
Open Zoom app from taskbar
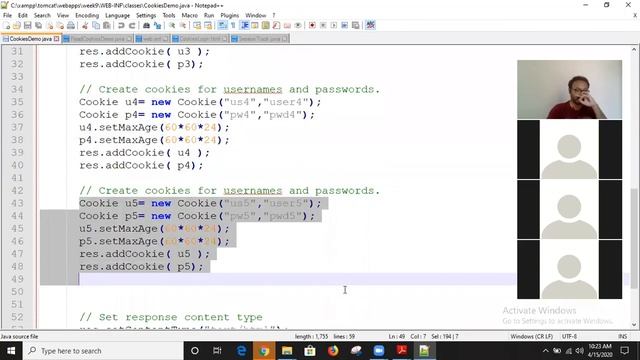(379, 351)
